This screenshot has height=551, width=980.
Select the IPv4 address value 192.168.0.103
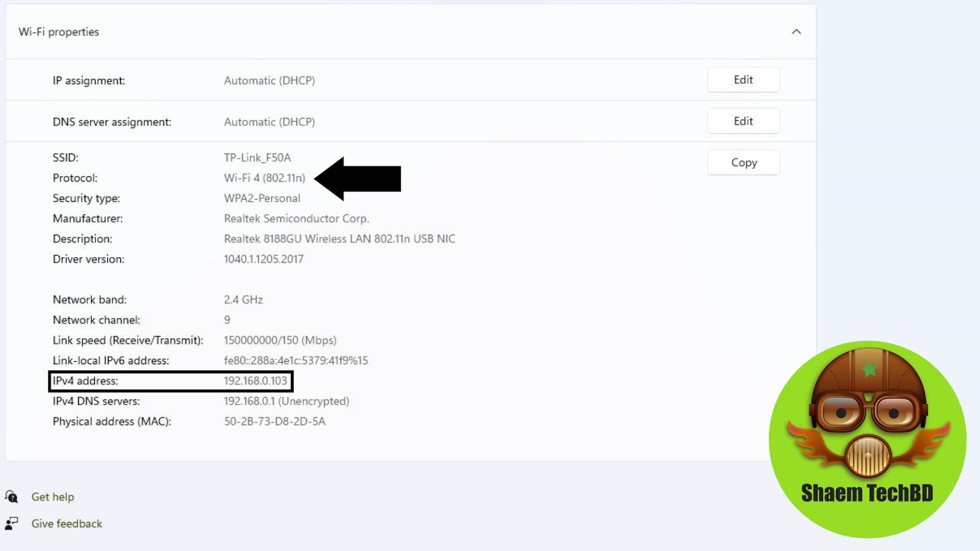coord(256,380)
